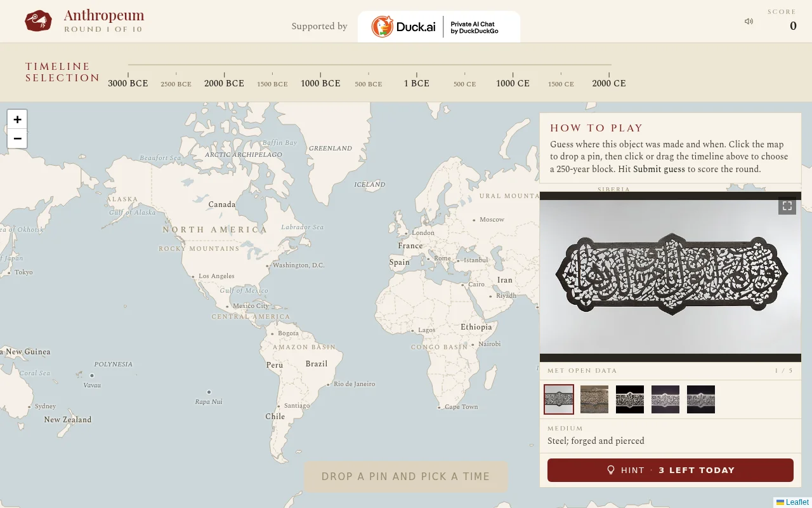Image resolution: width=812 pixels, height=508 pixels.
Task: Pick 1000 BCE on the timeline
Action: (x=320, y=83)
